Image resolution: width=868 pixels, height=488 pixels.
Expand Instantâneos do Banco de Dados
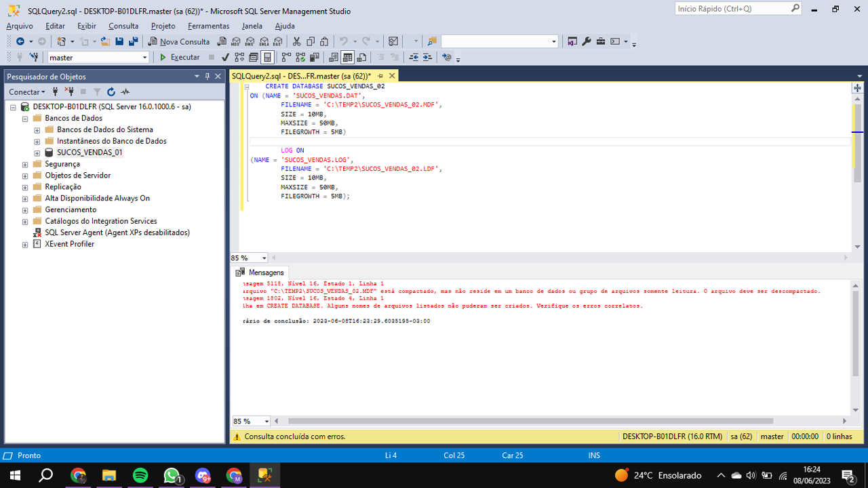[37, 142]
